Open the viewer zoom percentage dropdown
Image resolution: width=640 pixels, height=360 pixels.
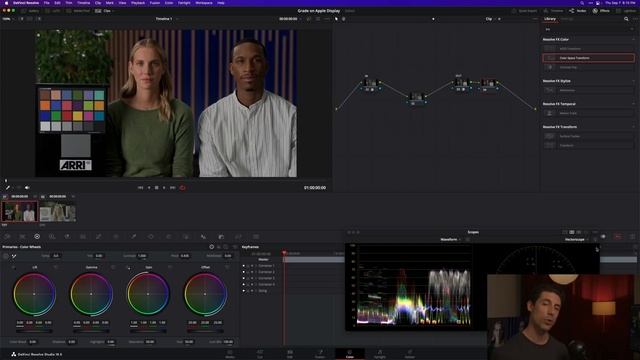(x=7, y=19)
